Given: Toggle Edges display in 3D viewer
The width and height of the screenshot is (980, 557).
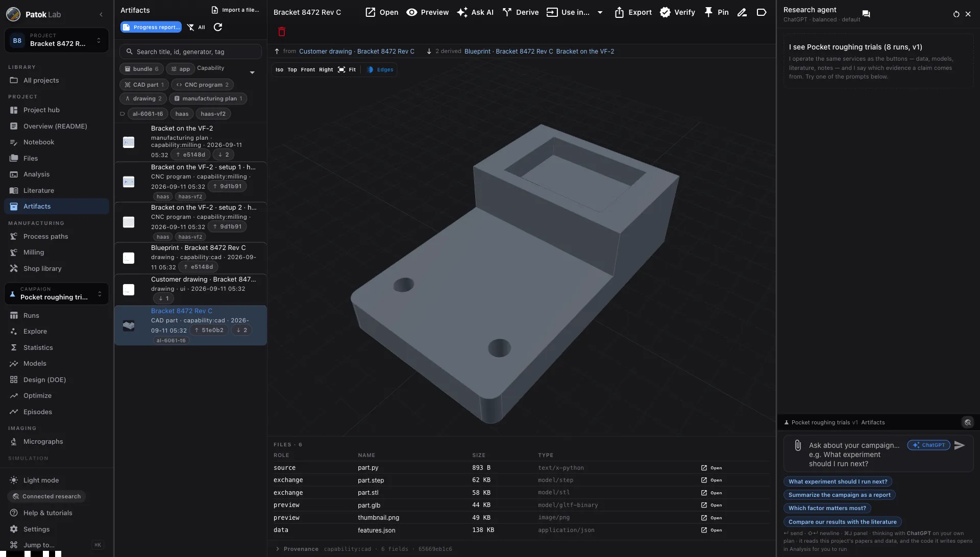Looking at the screenshot, I should tap(381, 70).
